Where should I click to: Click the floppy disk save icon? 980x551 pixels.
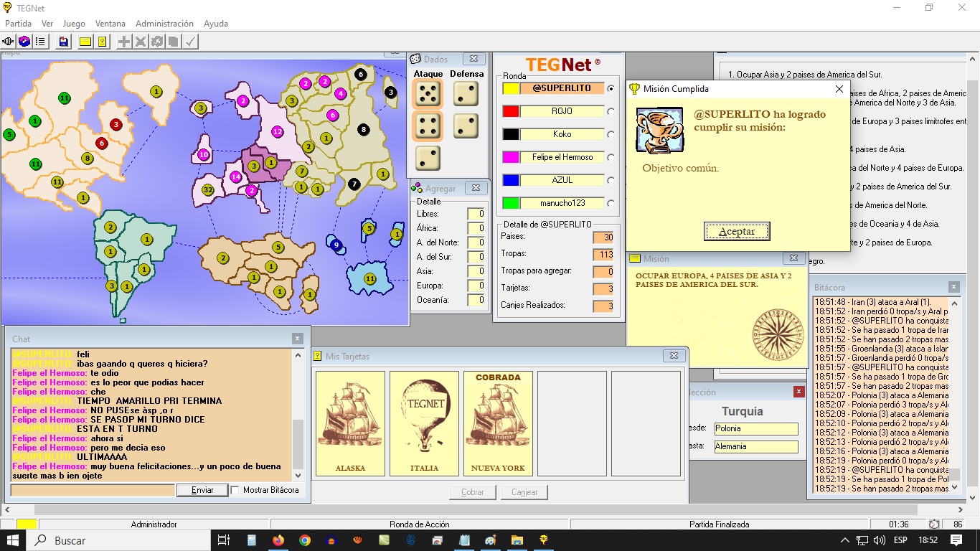64,42
